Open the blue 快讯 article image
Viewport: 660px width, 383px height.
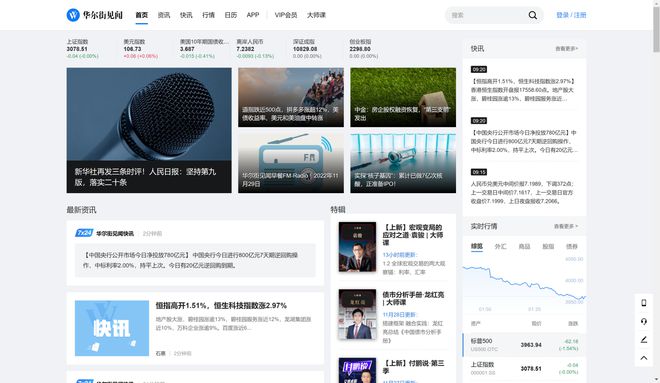[x=112, y=328]
